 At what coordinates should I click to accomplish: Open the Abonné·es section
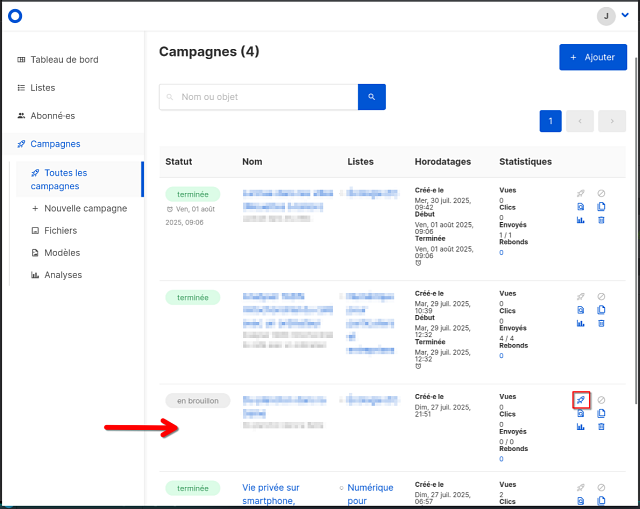click(x=52, y=116)
